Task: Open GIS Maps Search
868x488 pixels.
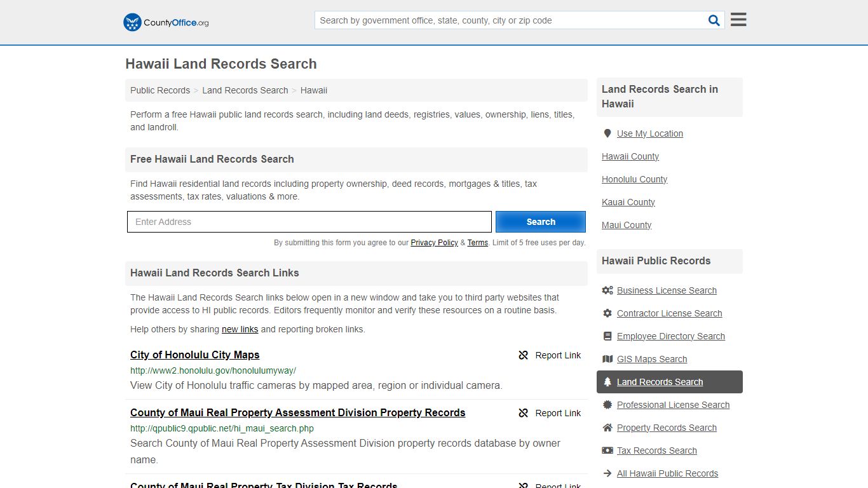Action: (x=652, y=359)
